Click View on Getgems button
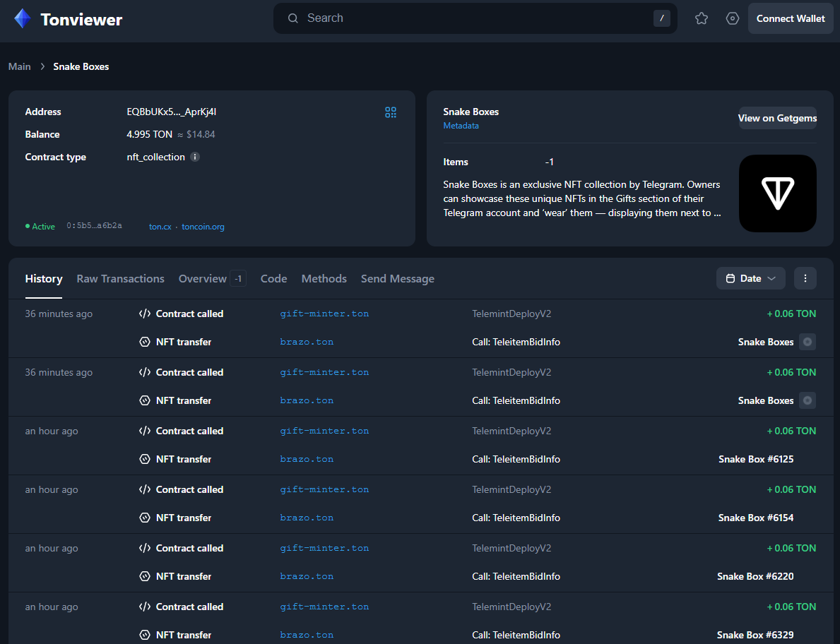Screen dimensions: 840x644 777,118
